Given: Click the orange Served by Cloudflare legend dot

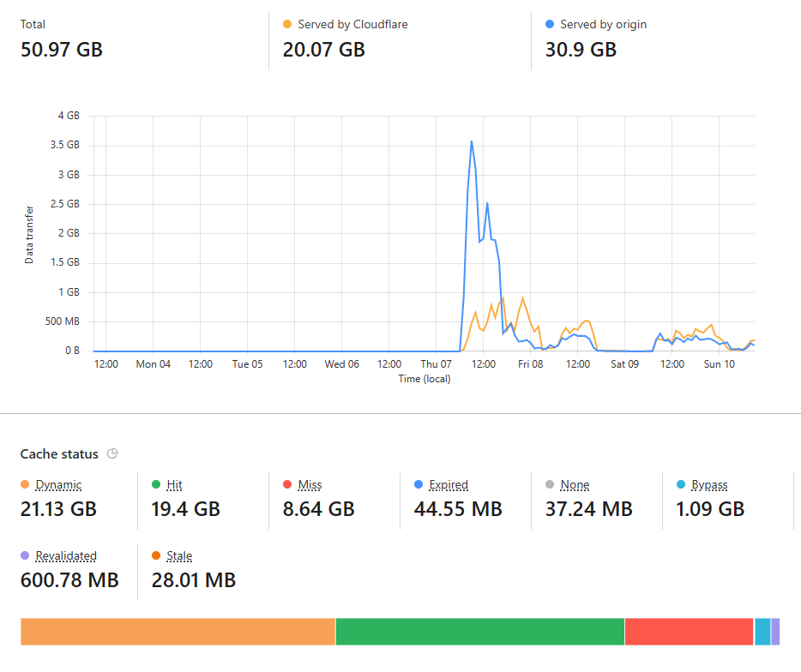Looking at the screenshot, I should (287, 24).
